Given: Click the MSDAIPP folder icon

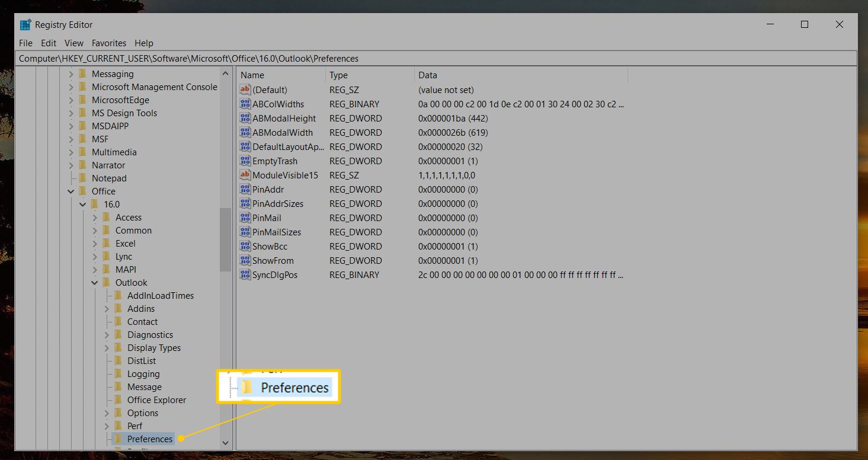Looking at the screenshot, I should [82, 126].
